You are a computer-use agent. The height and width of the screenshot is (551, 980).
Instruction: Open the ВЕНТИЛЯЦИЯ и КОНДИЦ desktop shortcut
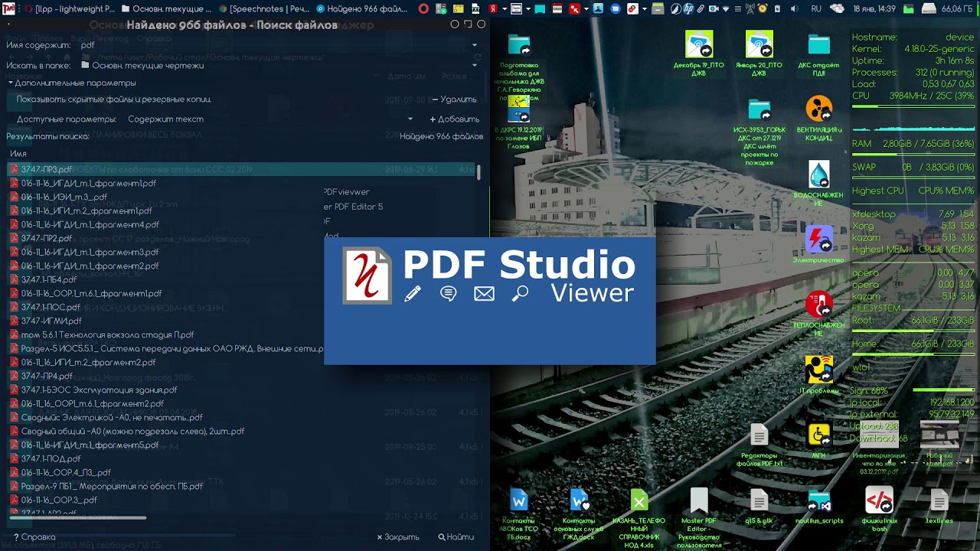tap(818, 109)
